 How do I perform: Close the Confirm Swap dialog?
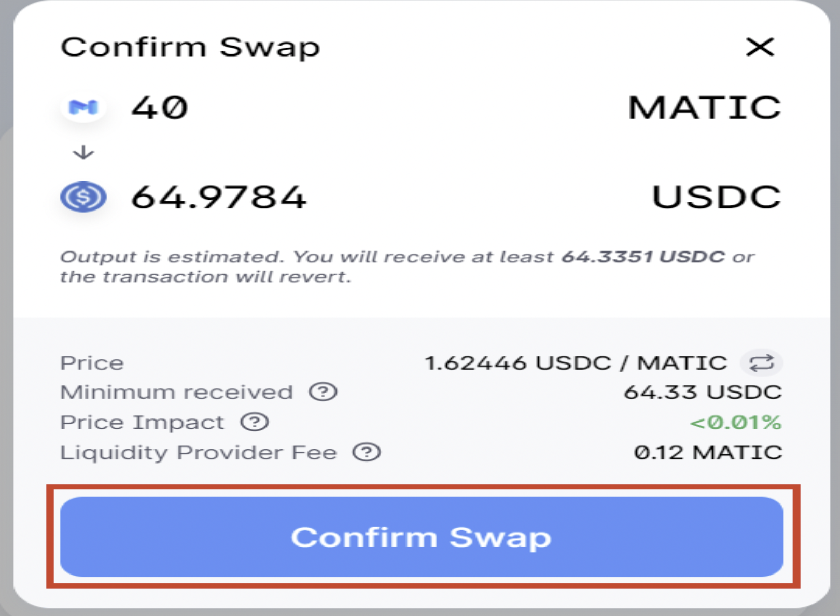(760, 47)
